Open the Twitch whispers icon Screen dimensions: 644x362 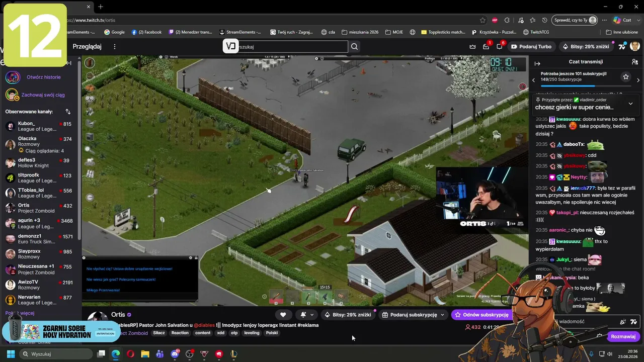[500, 47]
